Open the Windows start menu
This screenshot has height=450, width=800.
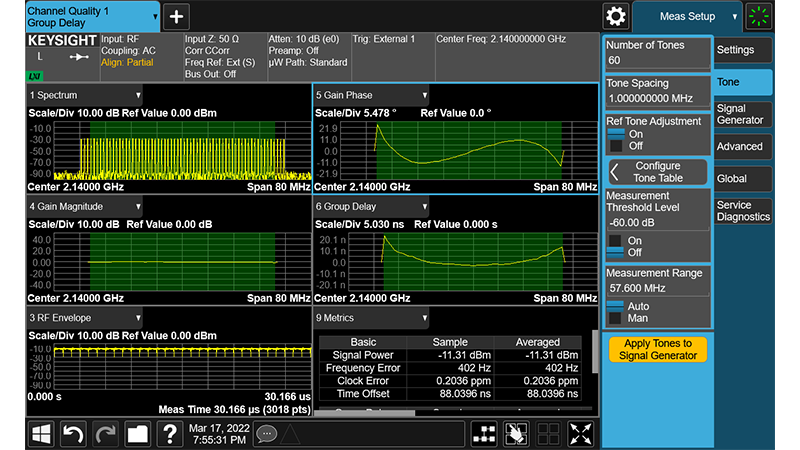point(42,434)
